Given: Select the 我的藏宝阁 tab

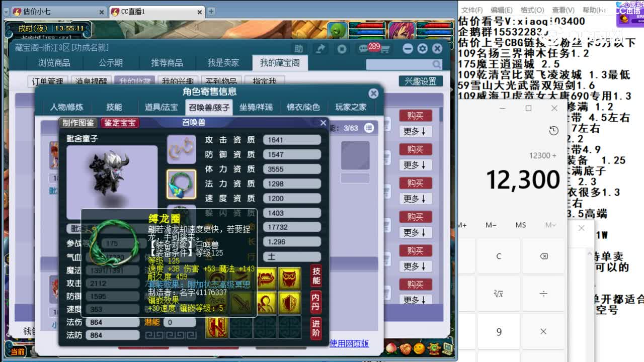Looking at the screenshot, I should point(280,63).
